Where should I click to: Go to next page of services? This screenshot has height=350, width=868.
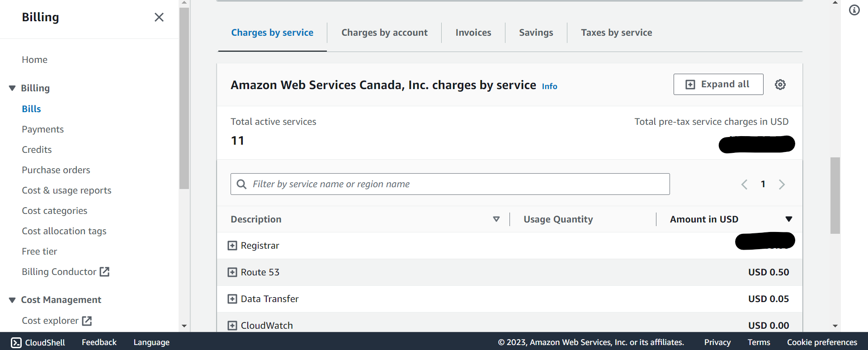coord(782,184)
